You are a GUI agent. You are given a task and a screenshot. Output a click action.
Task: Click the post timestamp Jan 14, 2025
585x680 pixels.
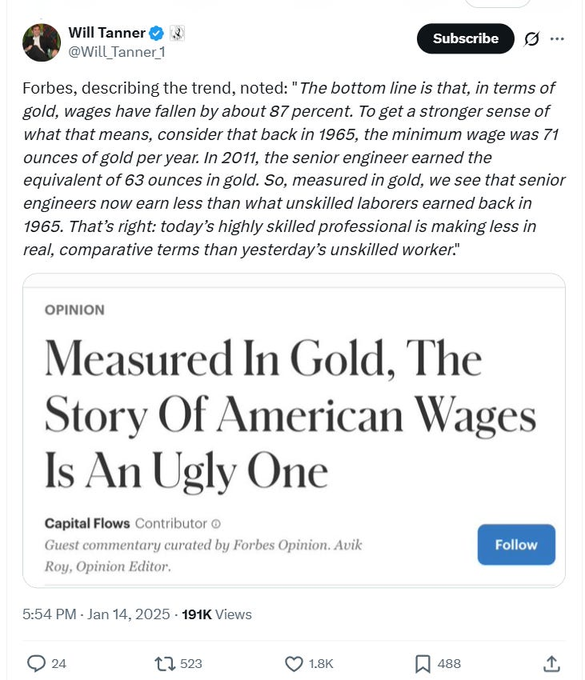128,615
